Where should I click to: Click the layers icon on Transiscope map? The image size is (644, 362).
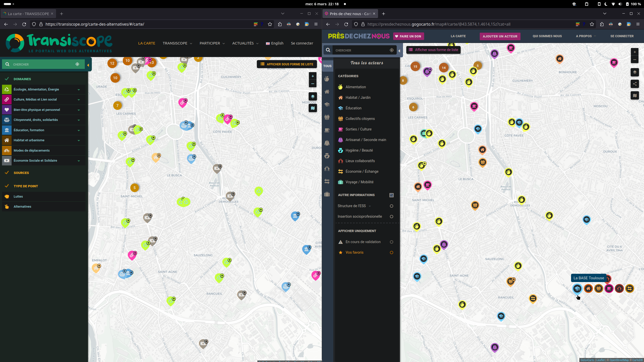click(x=313, y=97)
